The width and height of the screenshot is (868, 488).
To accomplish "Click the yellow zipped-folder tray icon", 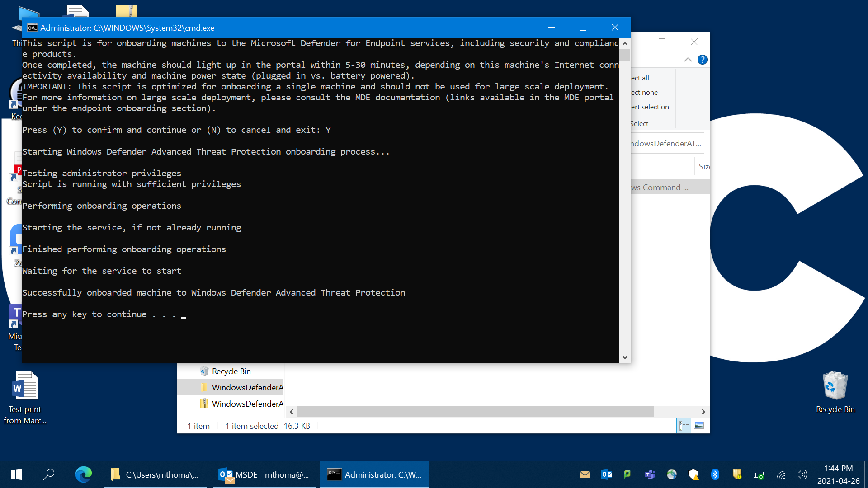I will click(x=737, y=474).
